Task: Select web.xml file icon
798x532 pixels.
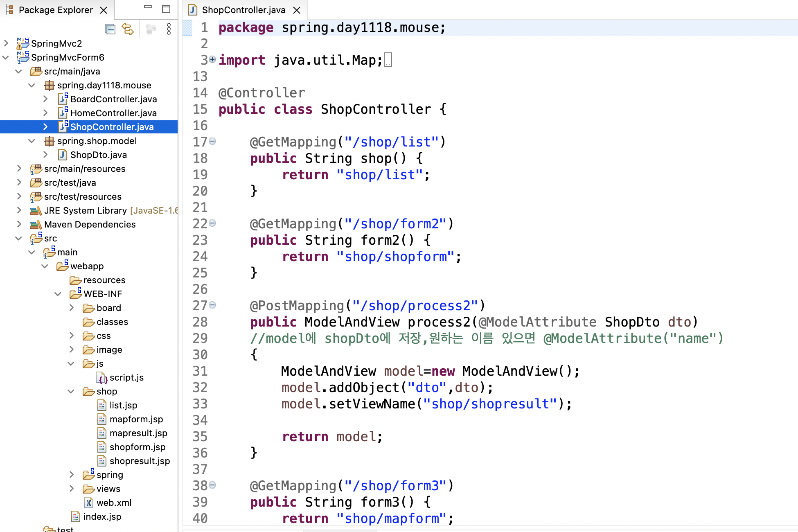Action: (x=89, y=503)
